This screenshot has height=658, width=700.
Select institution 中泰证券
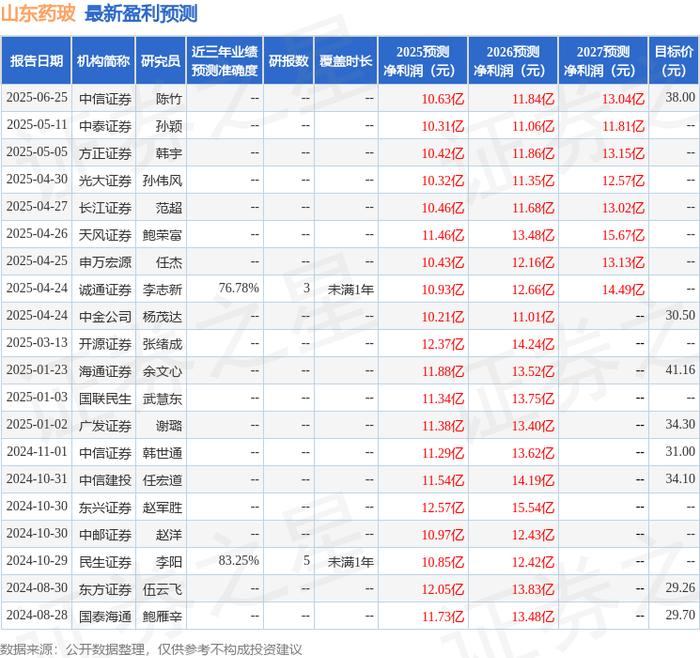(105, 126)
